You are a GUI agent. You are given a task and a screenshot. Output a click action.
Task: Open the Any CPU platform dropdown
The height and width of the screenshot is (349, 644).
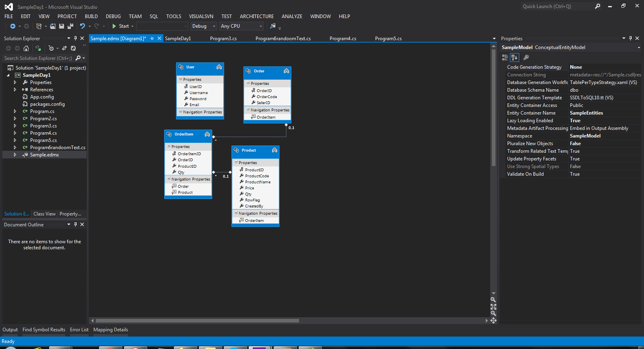pos(242,26)
